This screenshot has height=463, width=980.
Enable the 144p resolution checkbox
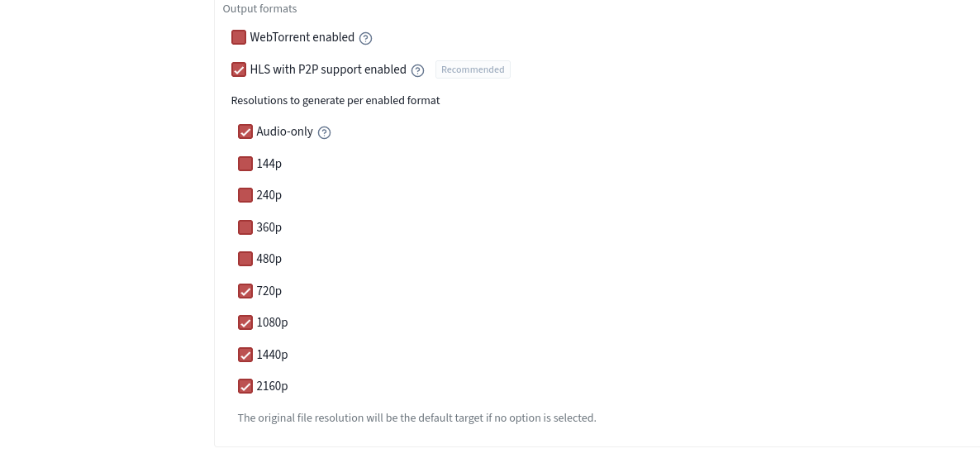245,164
